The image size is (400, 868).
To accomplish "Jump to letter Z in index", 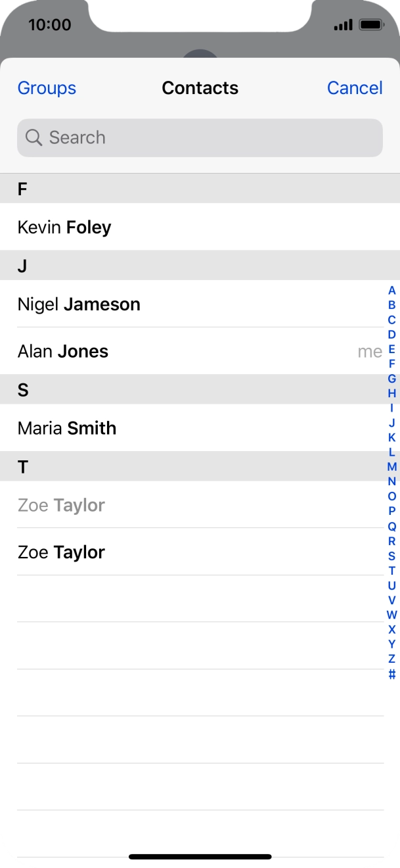I will (x=392, y=659).
